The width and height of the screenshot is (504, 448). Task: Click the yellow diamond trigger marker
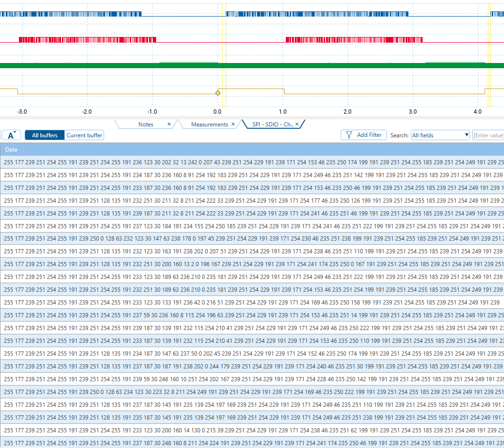[218, 93]
